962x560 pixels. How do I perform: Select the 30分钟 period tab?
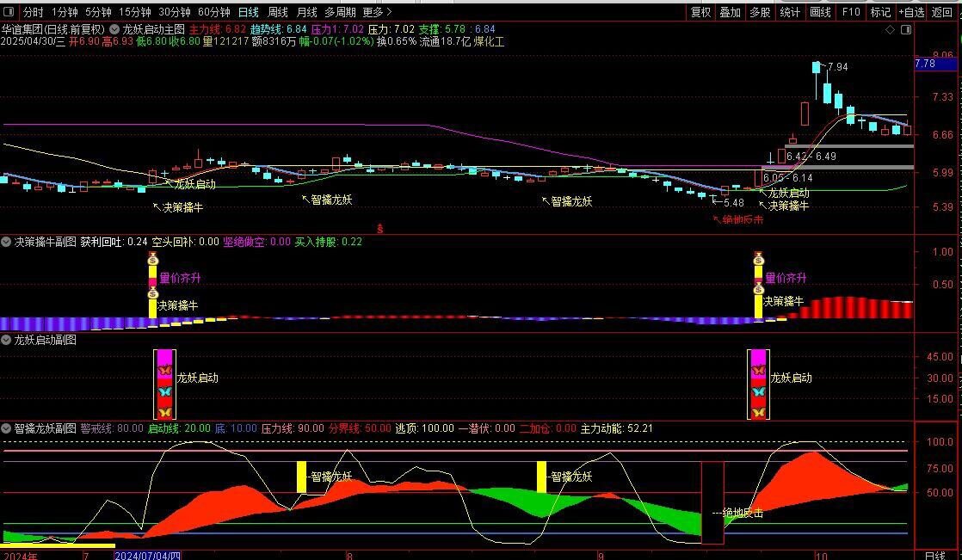coord(174,12)
